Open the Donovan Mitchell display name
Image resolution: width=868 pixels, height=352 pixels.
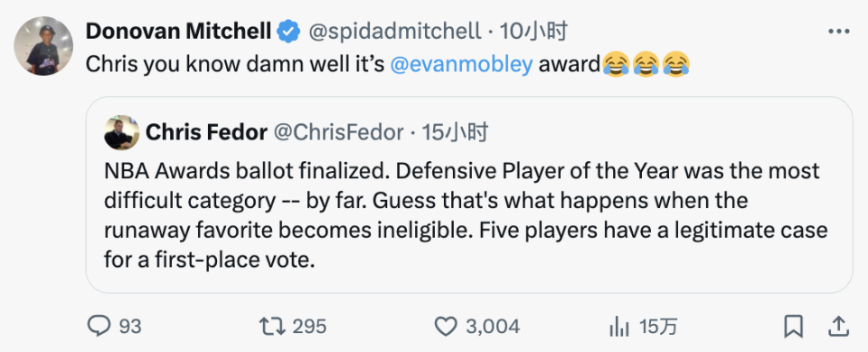[178, 33]
